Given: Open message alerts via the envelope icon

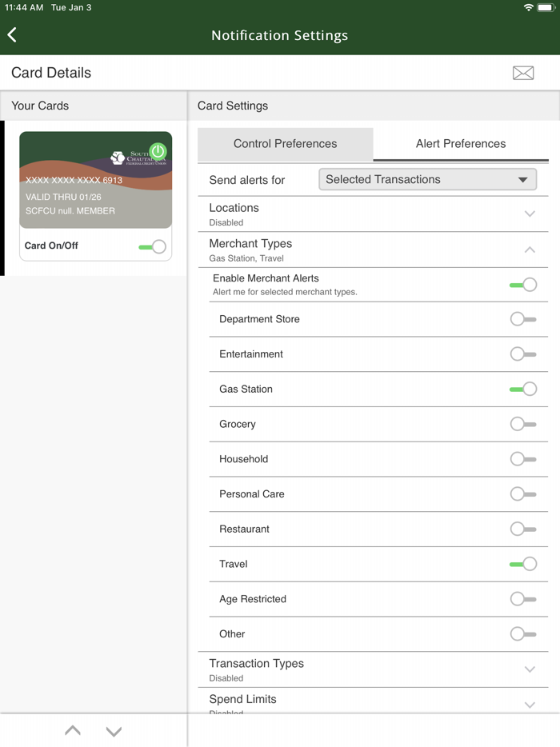Looking at the screenshot, I should click(x=523, y=72).
